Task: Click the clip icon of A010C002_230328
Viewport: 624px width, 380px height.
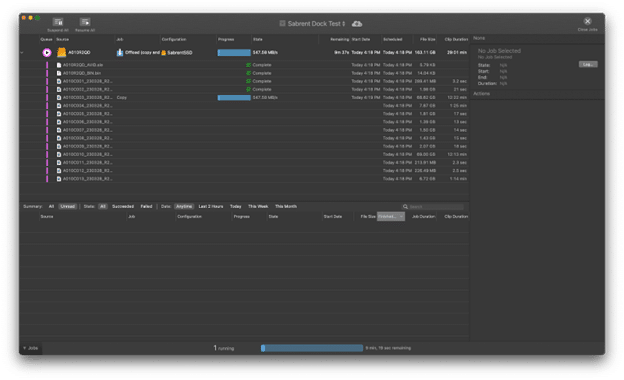Action: [59, 90]
